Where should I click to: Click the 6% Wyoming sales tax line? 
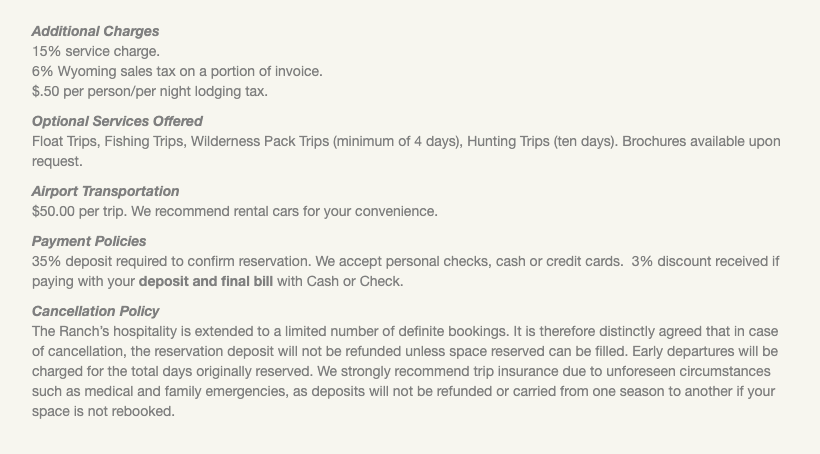point(177,71)
